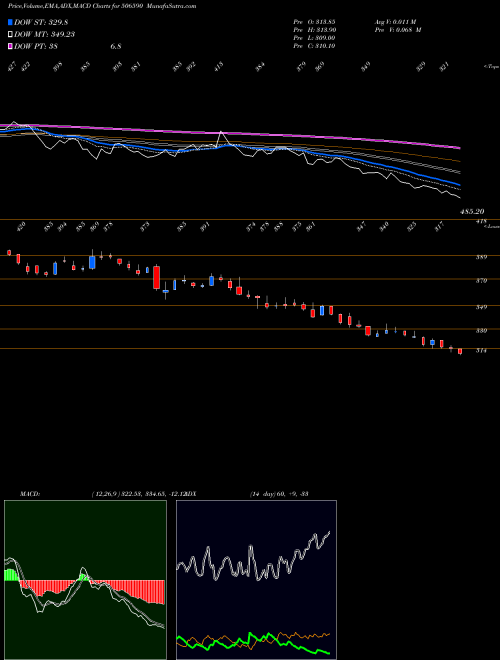The width and height of the screenshot is (500, 660).
Task: Click the '<-Tops' row label
Action: (x=491, y=67)
